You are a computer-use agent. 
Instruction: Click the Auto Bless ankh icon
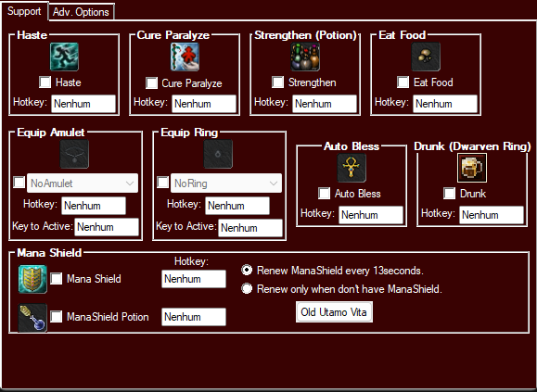tap(352, 168)
